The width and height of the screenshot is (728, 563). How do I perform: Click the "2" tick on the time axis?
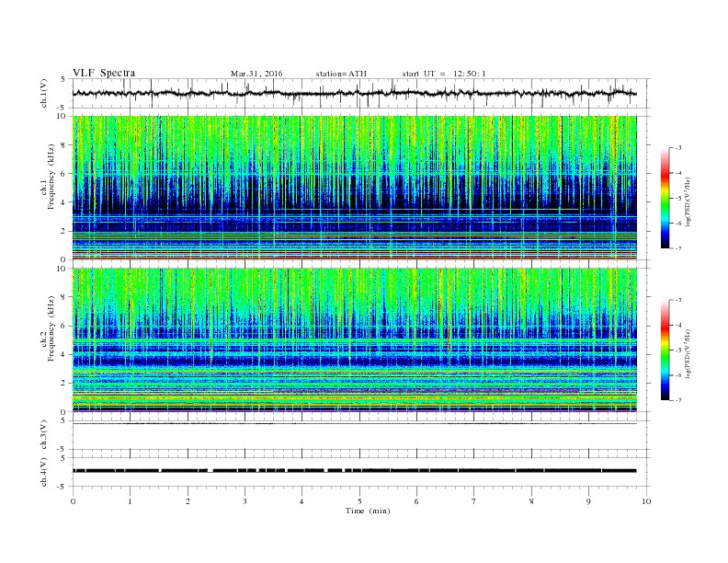click(x=188, y=501)
